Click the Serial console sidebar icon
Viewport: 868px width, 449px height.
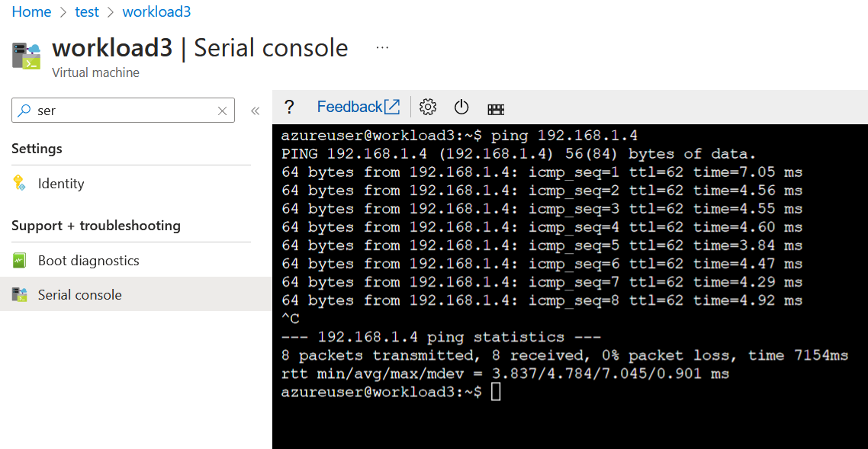click(x=20, y=293)
